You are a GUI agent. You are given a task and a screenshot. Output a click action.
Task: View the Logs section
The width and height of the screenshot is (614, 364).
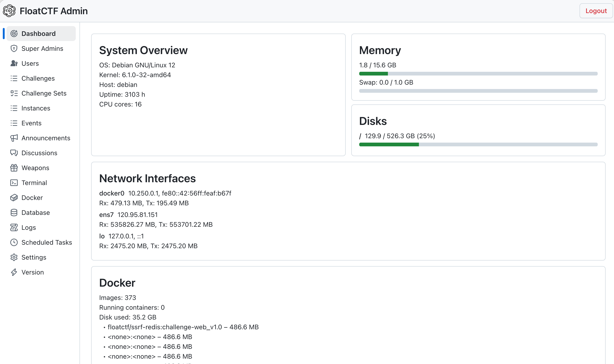coord(41,228)
